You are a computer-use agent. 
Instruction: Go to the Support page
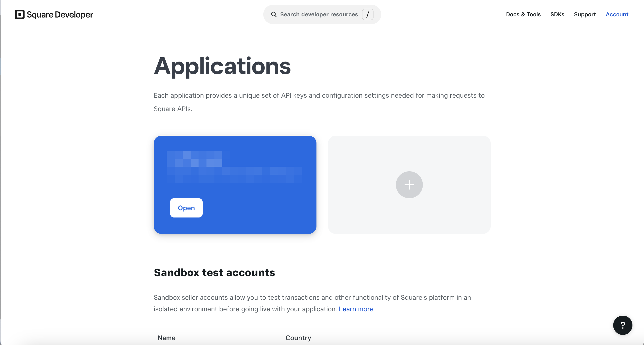click(585, 14)
